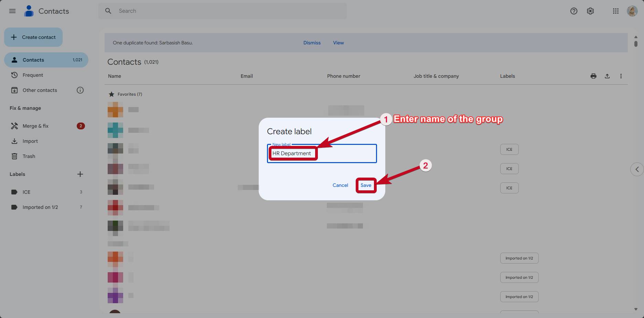
Task: Click the Merge & fix badge showing 2
Action: coord(81,126)
